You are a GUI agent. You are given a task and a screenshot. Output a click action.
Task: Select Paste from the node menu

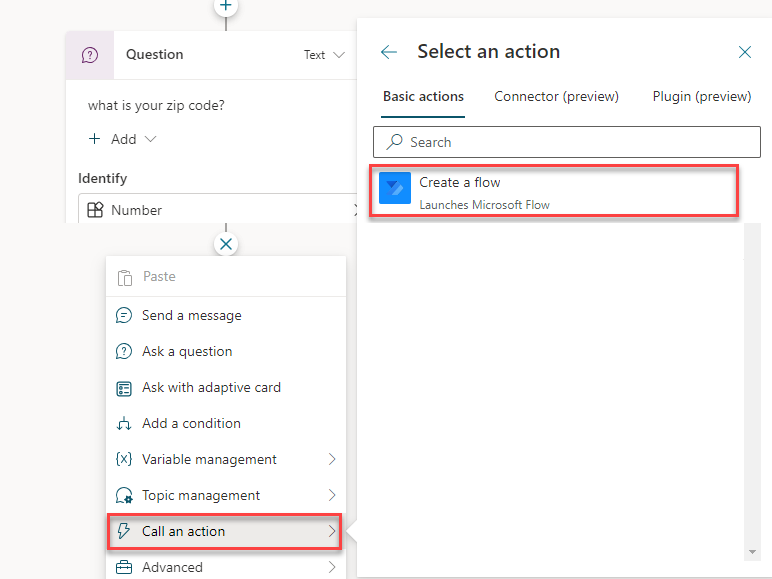tap(226, 277)
